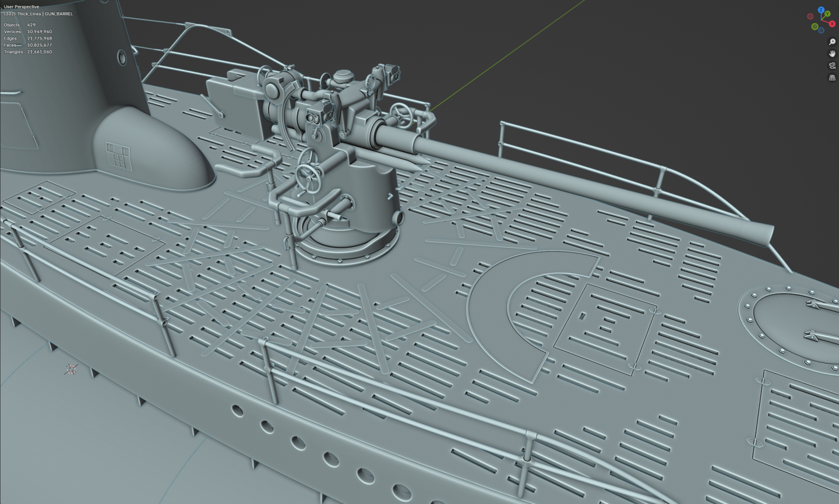The height and width of the screenshot is (504, 839).
Task: Click the 'User Perspective' view label
Action: coord(22,7)
